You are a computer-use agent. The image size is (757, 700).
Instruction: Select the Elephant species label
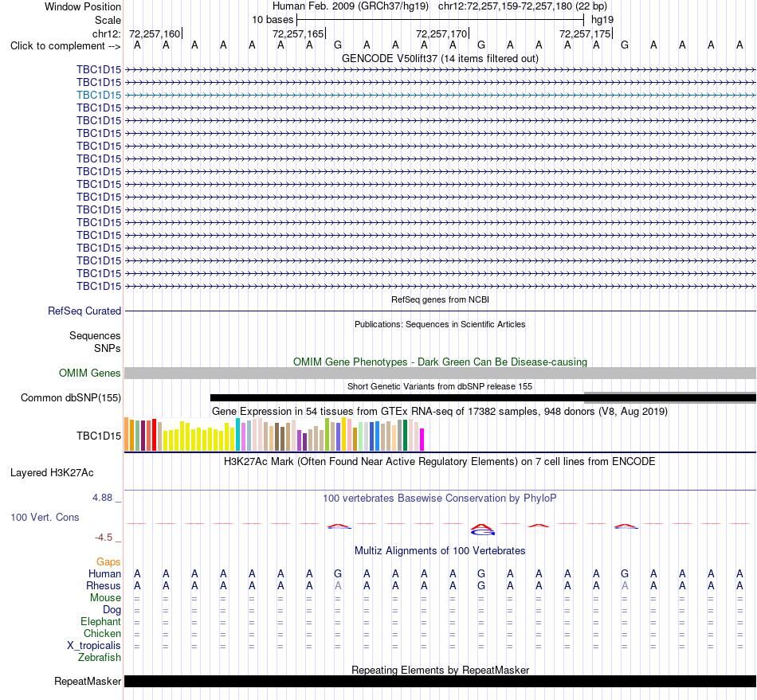click(100, 621)
